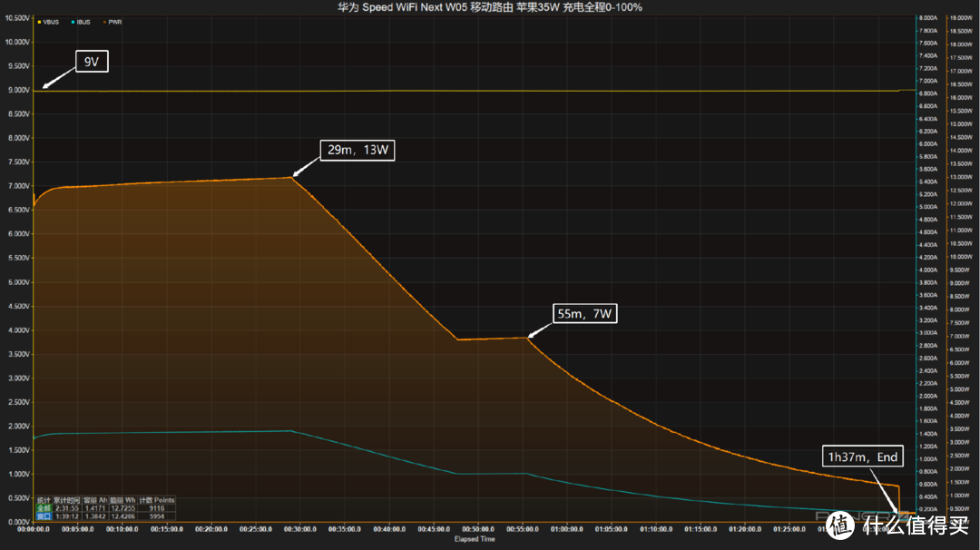Click the 累计时间 column header

point(67,500)
